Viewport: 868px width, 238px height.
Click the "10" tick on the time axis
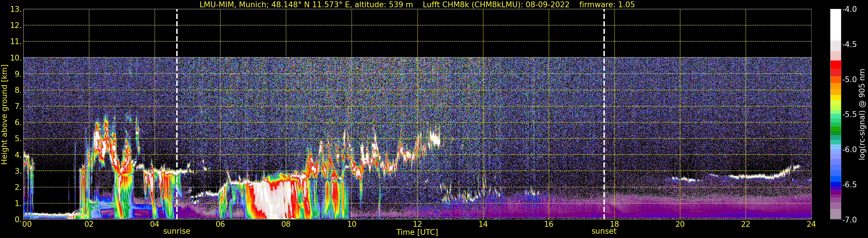click(352, 224)
